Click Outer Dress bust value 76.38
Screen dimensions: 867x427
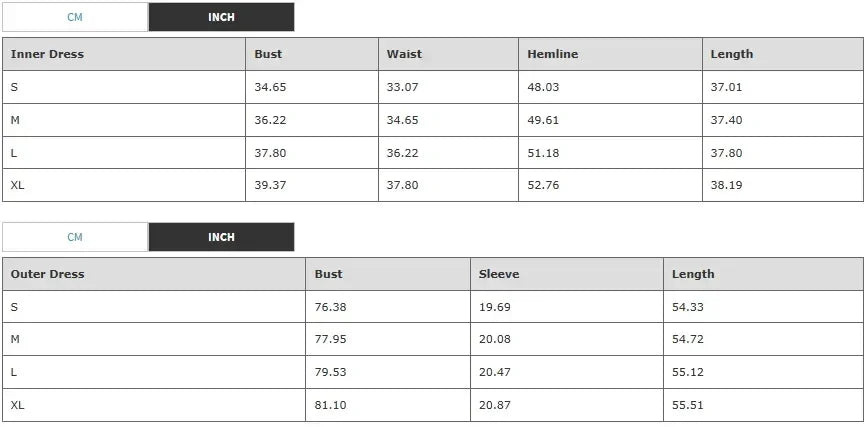tap(330, 307)
